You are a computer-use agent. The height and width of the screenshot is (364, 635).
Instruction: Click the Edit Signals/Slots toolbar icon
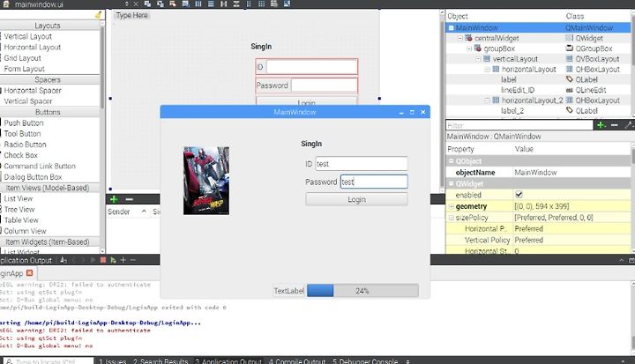[x=161, y=4]
